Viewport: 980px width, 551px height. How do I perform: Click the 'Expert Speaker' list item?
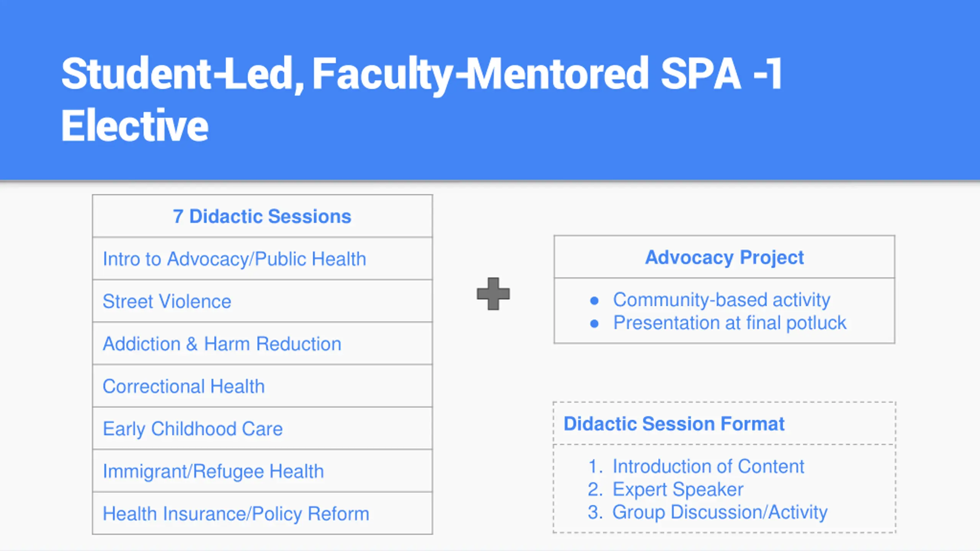pos(678,489)
